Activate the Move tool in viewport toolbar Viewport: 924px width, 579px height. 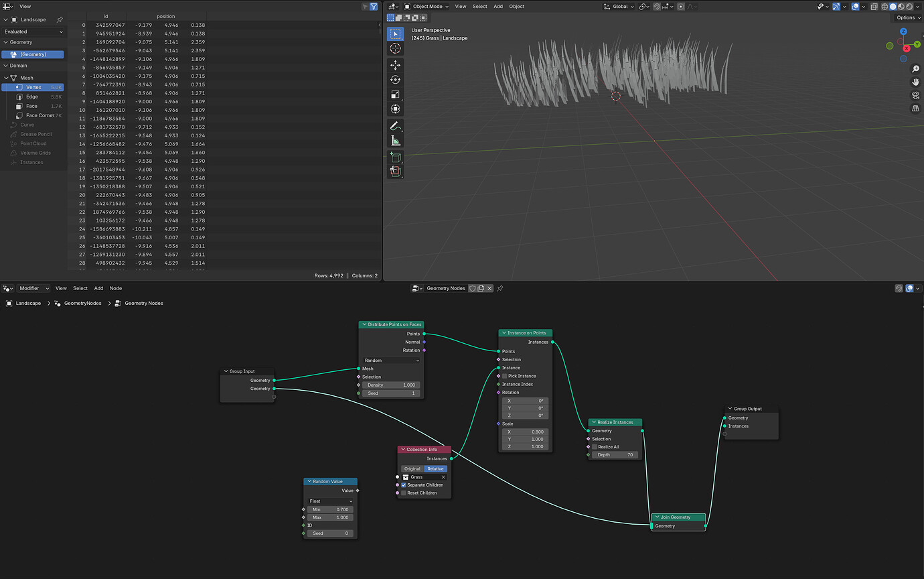click(x=395, y=65)
